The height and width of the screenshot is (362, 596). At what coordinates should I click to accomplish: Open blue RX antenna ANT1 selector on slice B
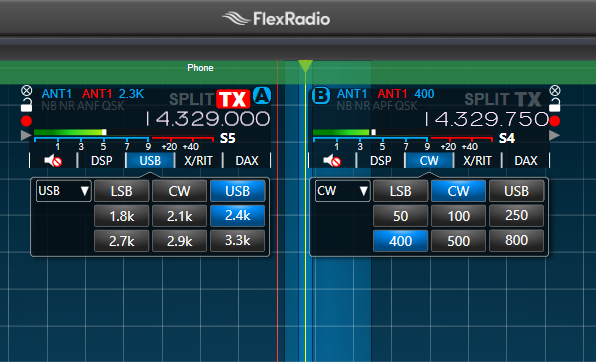[x=352, y=94]
